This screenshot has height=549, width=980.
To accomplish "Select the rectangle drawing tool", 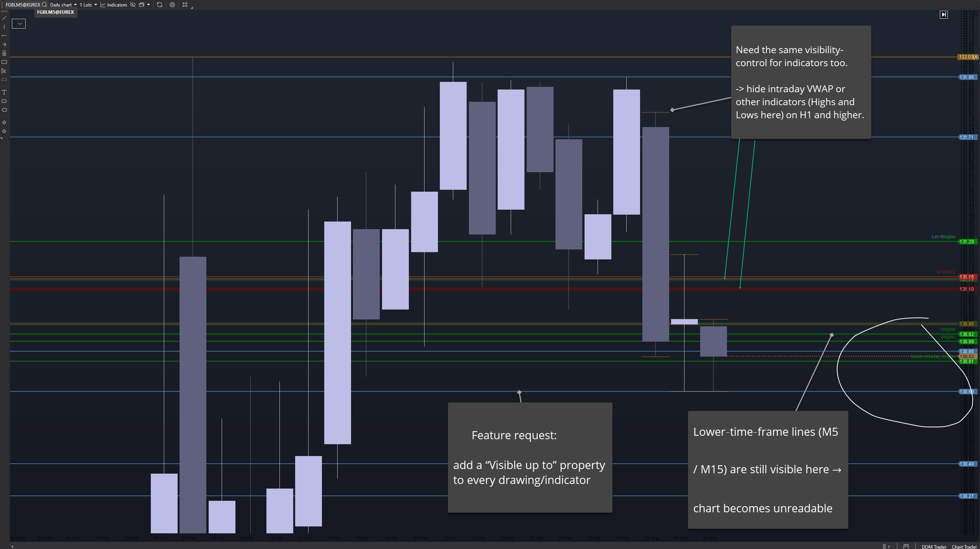I will click(4, 62).
